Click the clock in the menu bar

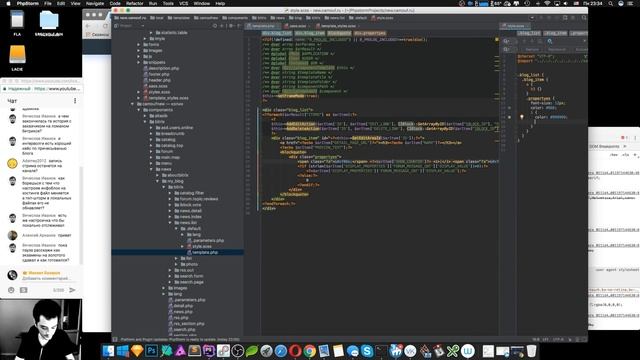tap(594, 3)
